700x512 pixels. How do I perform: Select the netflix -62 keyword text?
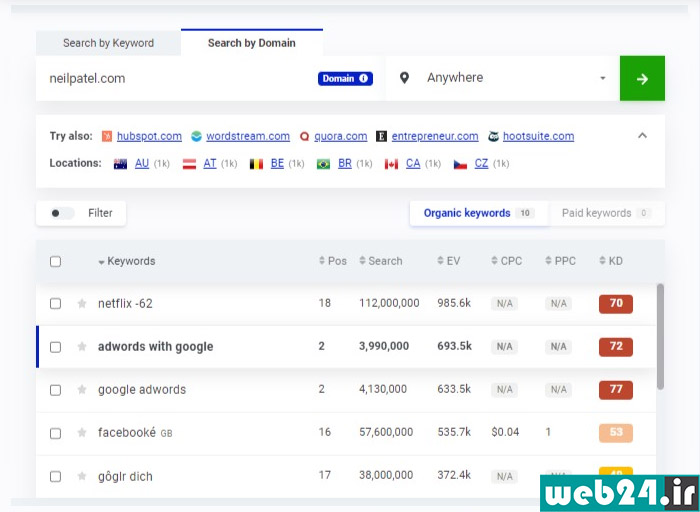pos(125,304)
